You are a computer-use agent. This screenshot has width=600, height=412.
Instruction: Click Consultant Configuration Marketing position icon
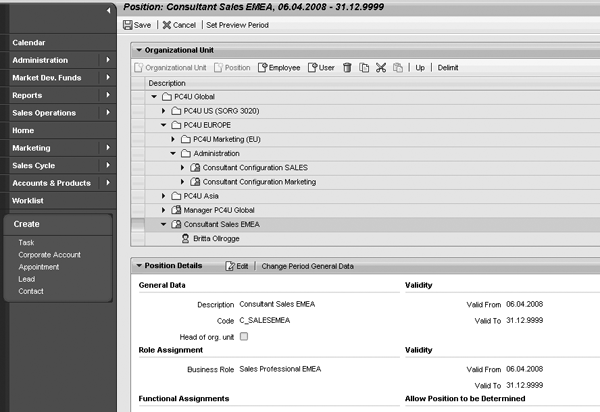(195, 182)
